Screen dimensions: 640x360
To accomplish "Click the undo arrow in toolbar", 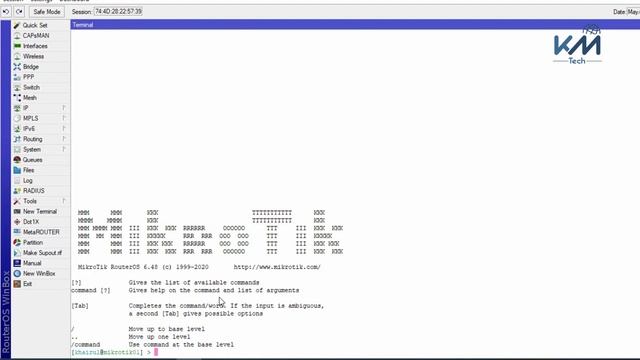I will click(6, 12).
